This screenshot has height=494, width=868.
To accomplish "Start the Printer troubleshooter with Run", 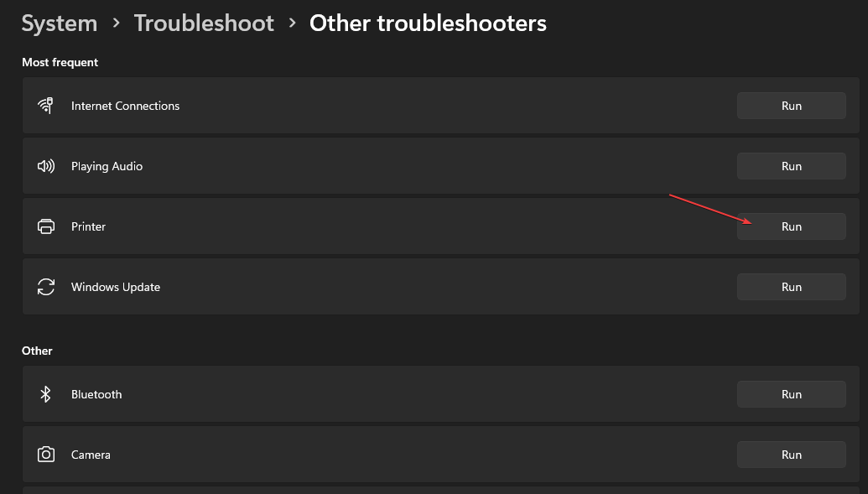I will coord(791,226).
